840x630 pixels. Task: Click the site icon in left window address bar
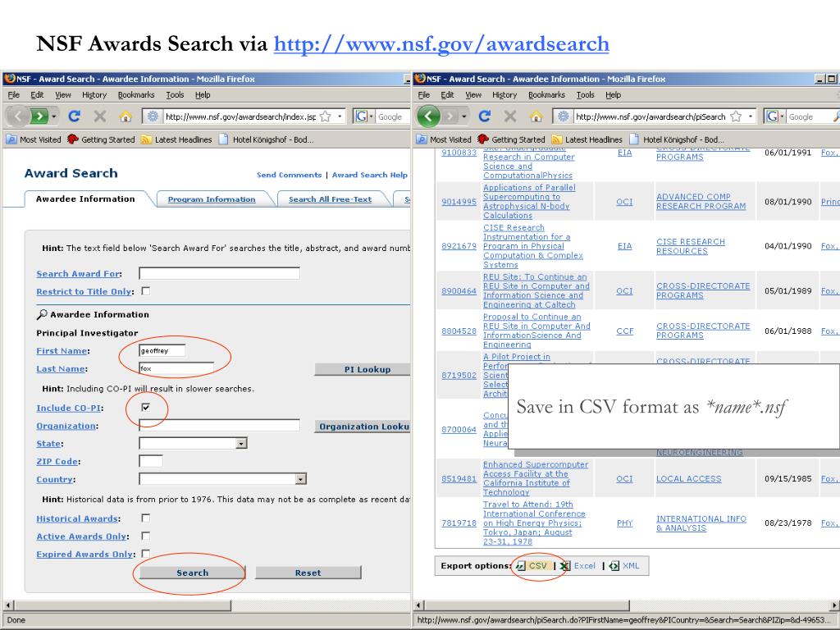click(153, 116)
